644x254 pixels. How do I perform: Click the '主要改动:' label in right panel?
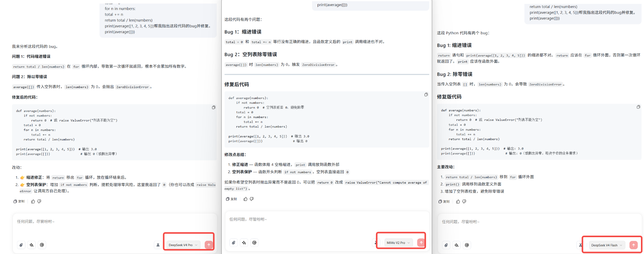[x=446, y=167]
